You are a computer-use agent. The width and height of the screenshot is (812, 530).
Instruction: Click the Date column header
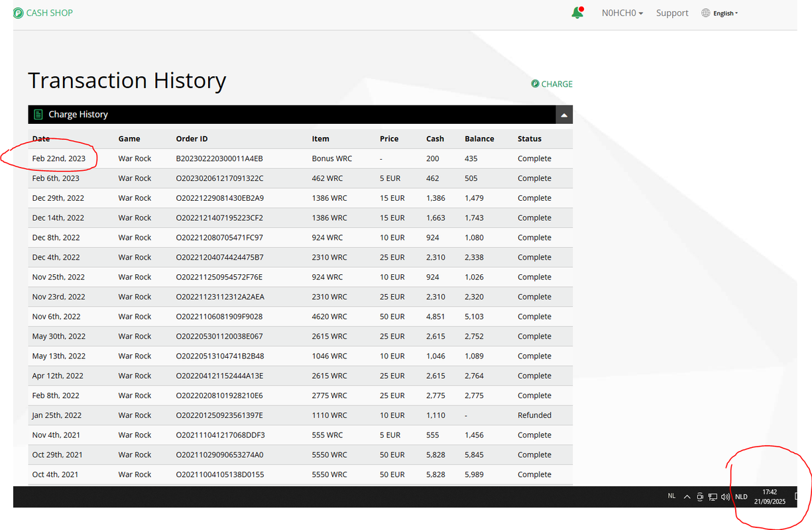(41, 139)
